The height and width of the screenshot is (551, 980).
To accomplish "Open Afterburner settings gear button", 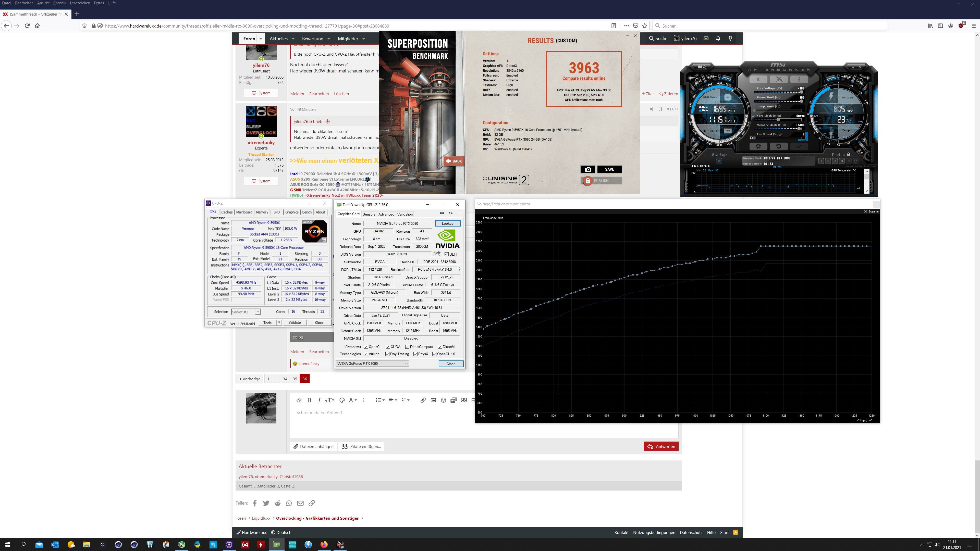I will [758, 146].
